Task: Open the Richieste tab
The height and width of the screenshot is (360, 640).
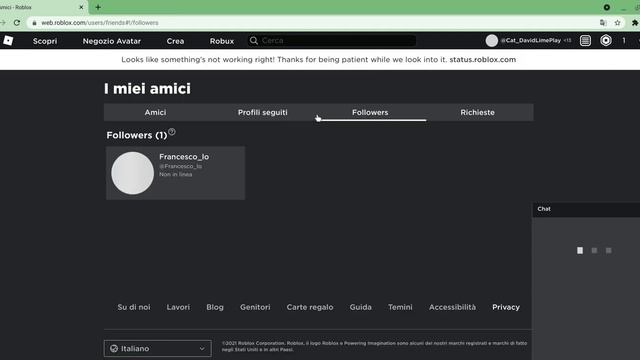Action: (x=478, y=112)
